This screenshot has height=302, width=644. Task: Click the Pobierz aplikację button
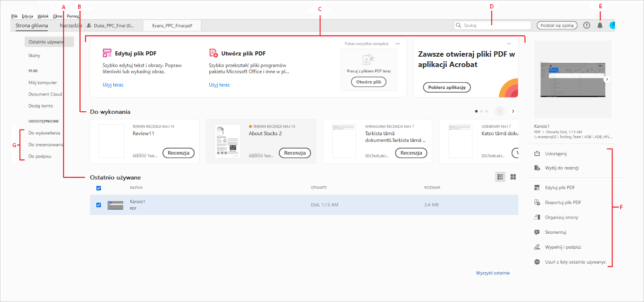point(447,87)
